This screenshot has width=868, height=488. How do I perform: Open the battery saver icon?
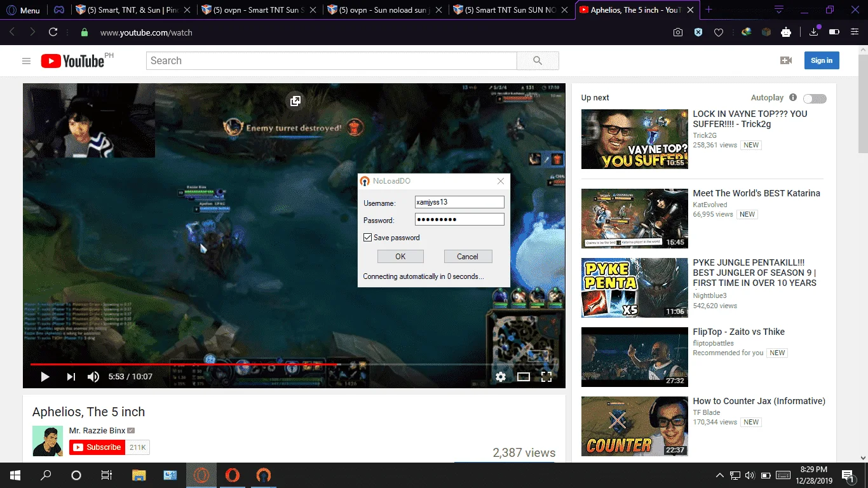click(x=834, y=32)
